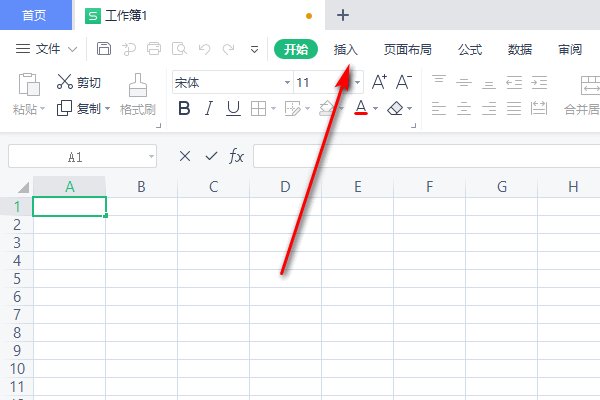Click the increase indent icon
The image size is (600, 400).
point(539,83)
